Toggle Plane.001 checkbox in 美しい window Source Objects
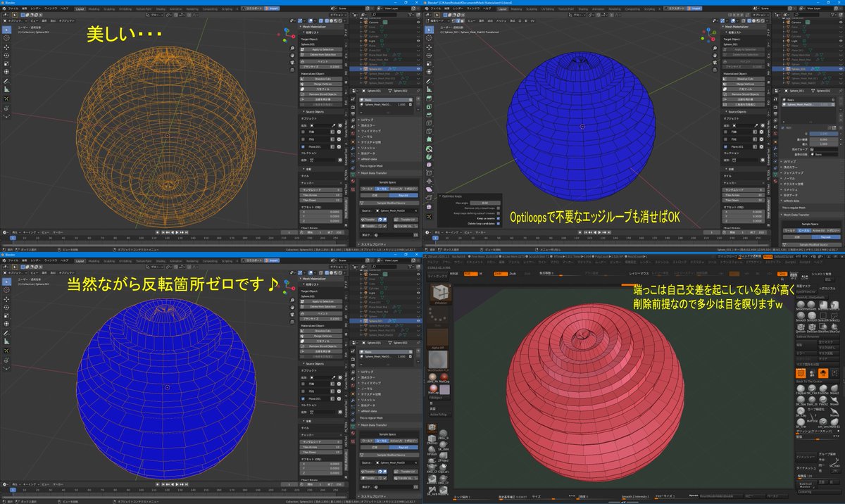Viewport: 845px width, 504px height. [x=304, y=146]
